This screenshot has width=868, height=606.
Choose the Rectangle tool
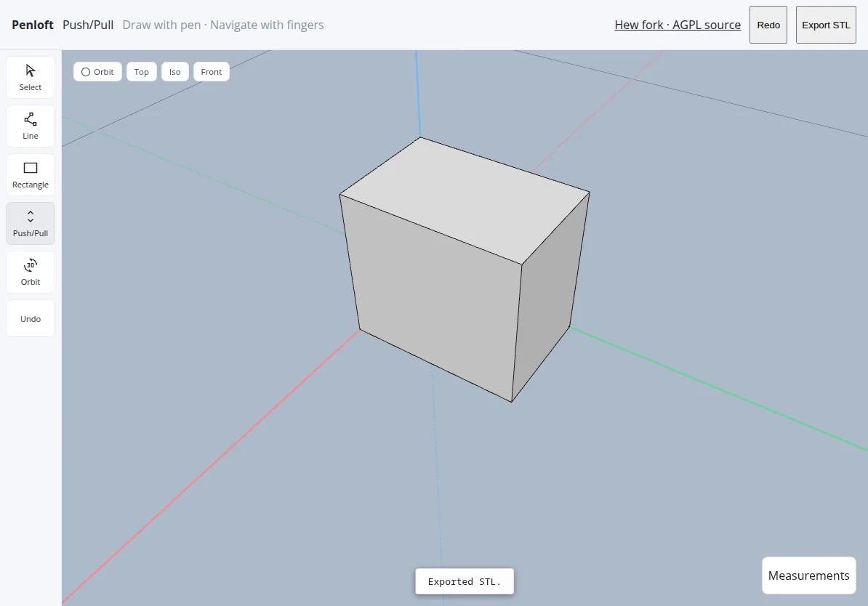coord(31,175)
